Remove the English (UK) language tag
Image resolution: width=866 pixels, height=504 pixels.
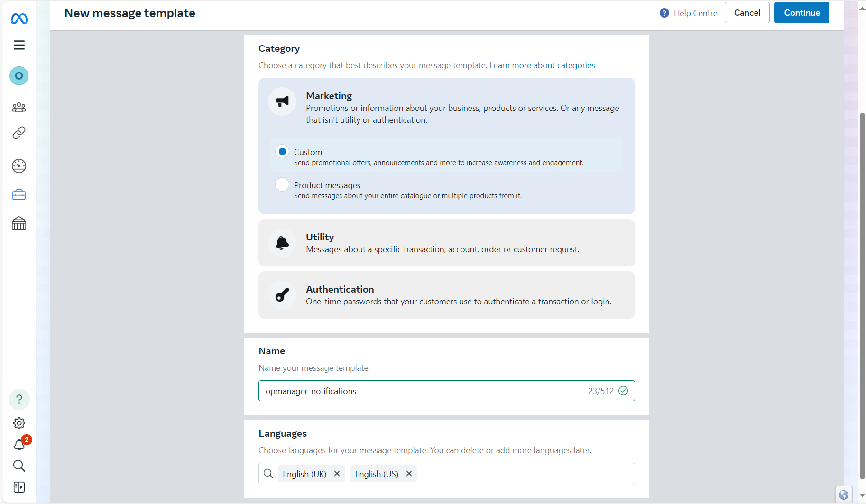(337, 474)
